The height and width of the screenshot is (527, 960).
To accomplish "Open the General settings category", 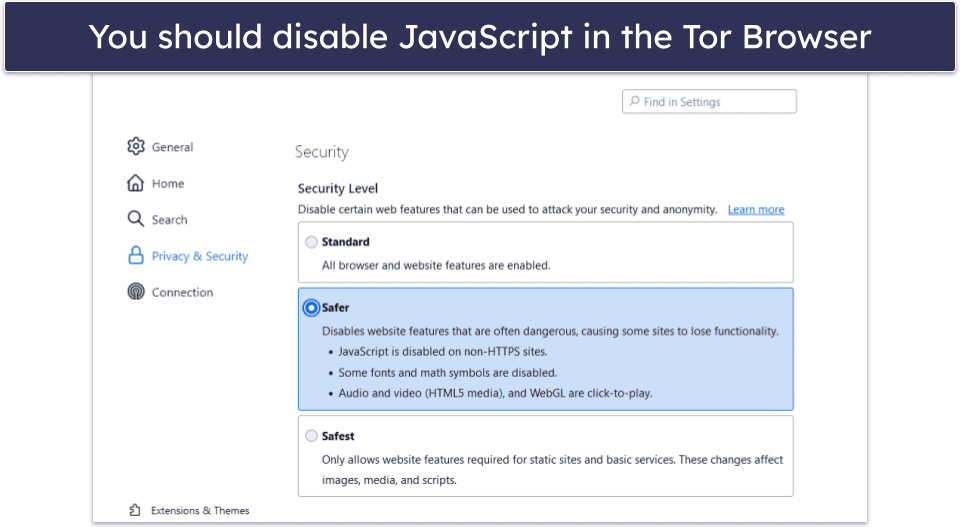I will coord(160,147).
